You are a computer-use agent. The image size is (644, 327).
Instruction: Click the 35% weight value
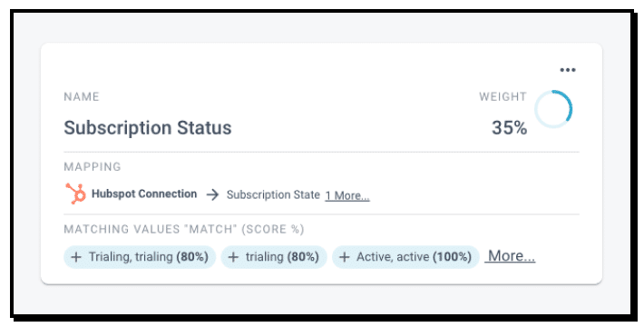[509, 128]
